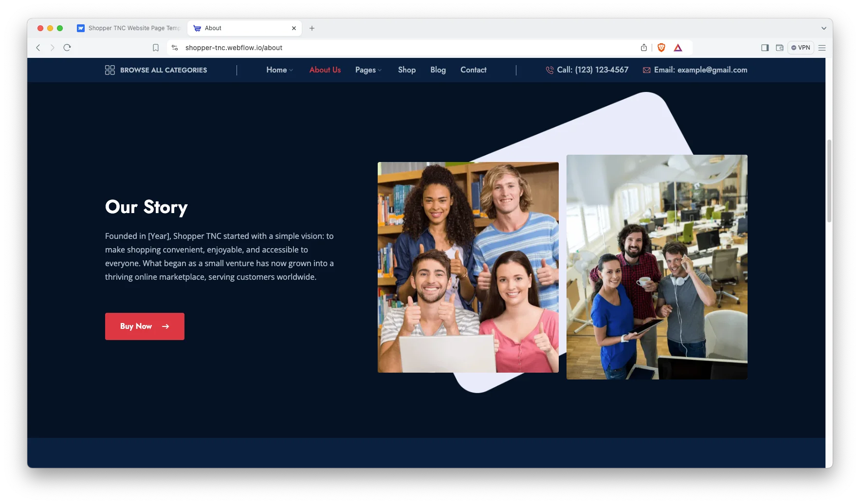This screenshot has height=504, width=860.
Task: Click the envelope icon beside the email address
Action: pos(646,70)
